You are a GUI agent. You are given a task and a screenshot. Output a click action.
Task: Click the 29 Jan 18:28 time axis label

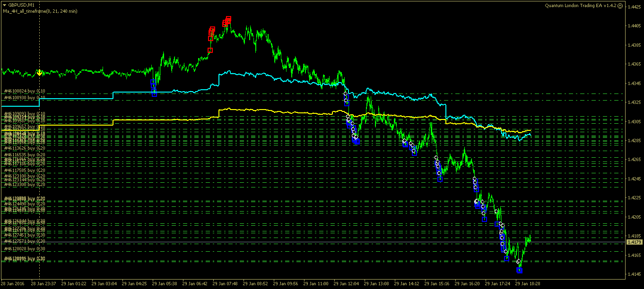[x=528, y=284]
